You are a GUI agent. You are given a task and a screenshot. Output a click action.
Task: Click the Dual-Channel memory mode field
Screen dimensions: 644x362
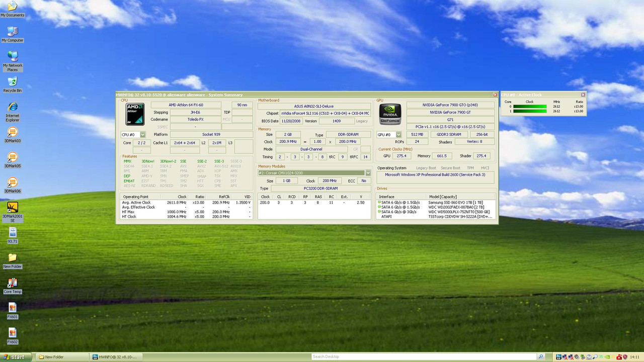[310, 149]
